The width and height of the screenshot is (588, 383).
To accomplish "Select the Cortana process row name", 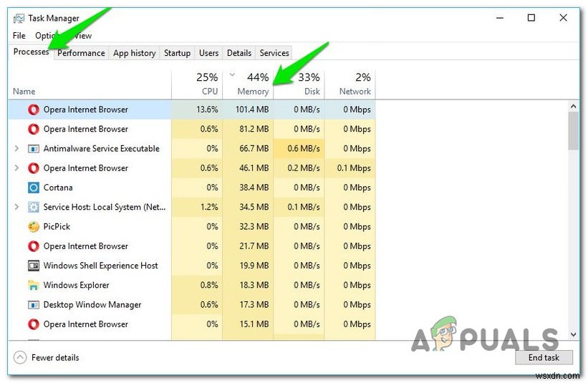I will (x=58, y=188).
